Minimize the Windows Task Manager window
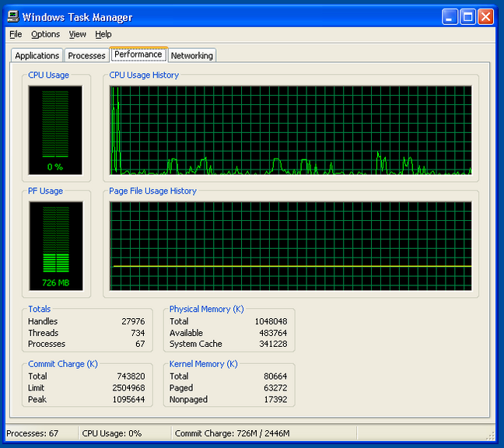Viewport: 504px width, 448px height. (450, 16)
